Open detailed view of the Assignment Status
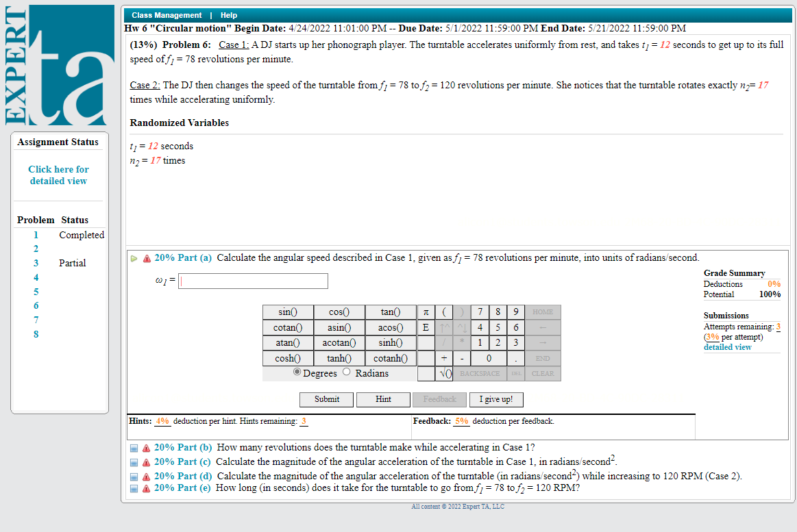The width and height of the screenshot is (797, 532). point(58,175)
